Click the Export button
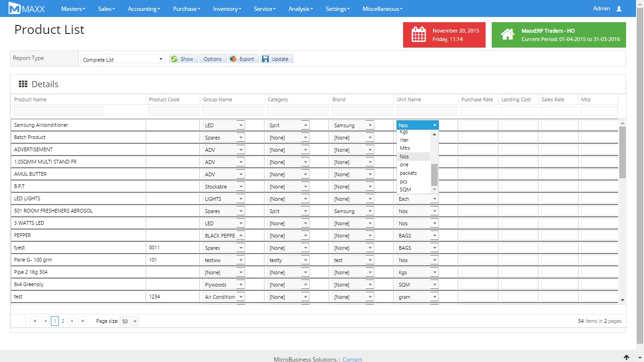644x362 pixels. (x=243, y=59)
